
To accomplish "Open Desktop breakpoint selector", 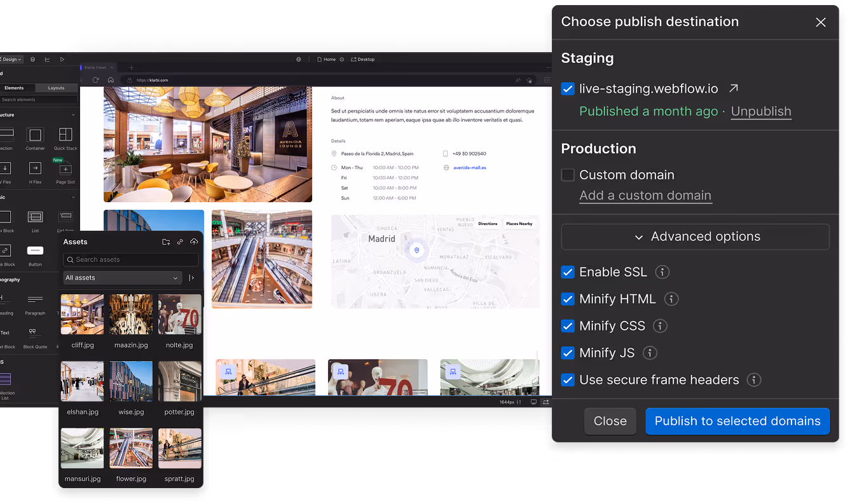I will tap(362, 59).
